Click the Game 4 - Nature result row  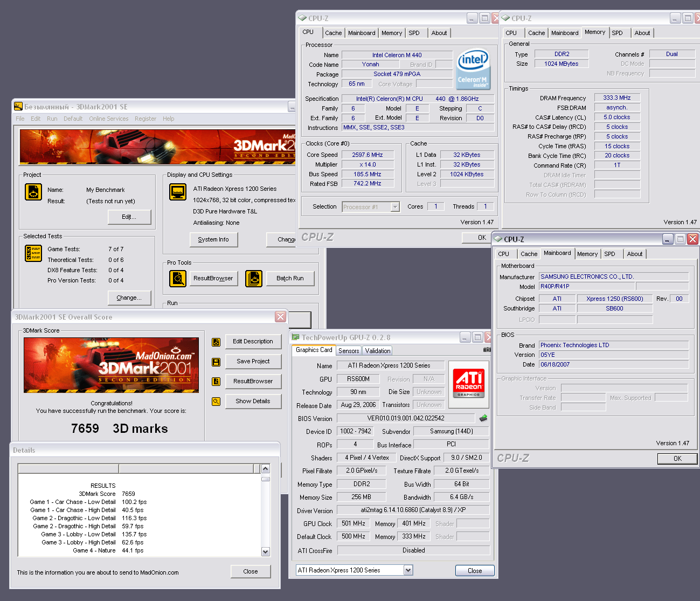coord(140,550)
